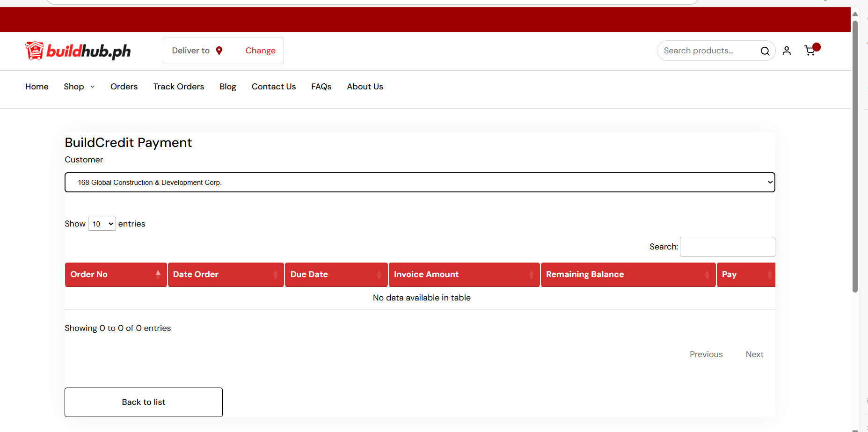This screenshot has height=432, width=868.
Task: Expand the Shop menu
Action: point(79,87)
